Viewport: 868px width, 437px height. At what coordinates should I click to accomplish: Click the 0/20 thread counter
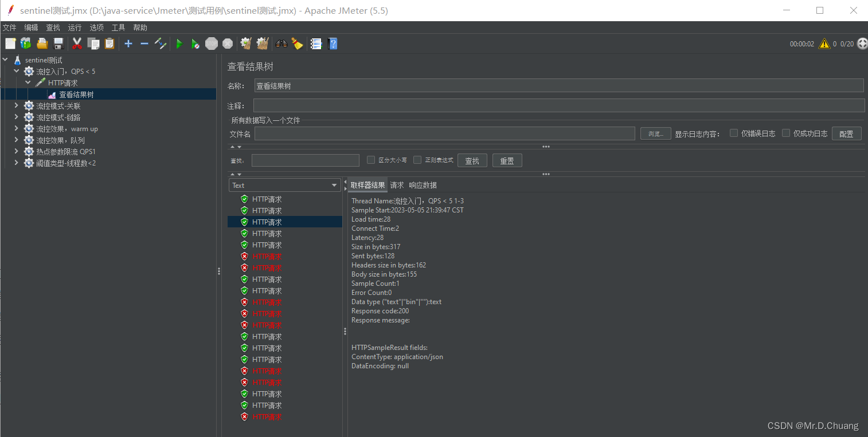(847, 44)
